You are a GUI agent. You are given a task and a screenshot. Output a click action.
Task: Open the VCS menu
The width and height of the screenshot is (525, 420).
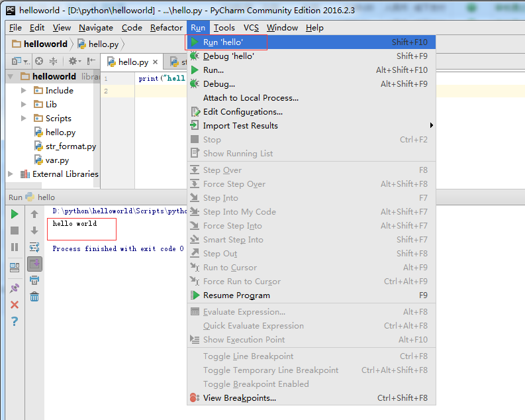point(251,27)
